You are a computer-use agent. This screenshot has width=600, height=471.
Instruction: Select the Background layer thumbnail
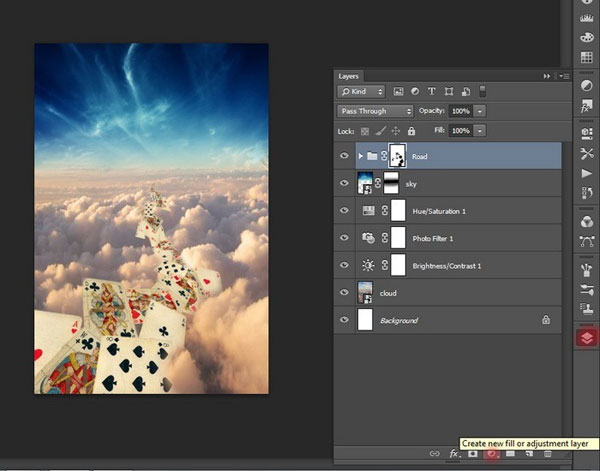[x=365, y=319]
